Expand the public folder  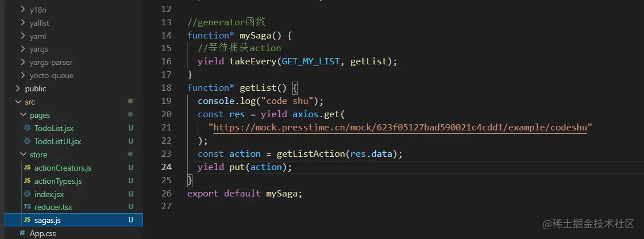pos(18,88)
